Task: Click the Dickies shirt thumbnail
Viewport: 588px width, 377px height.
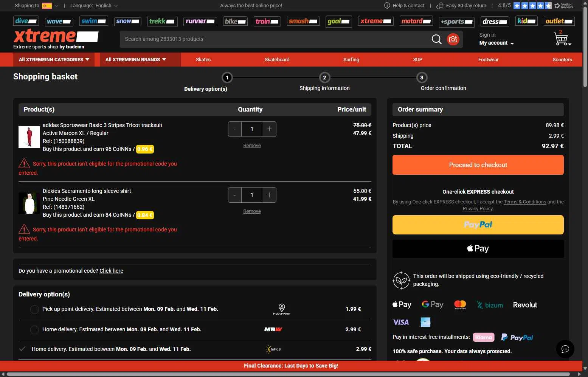Action: pos(29,203)
